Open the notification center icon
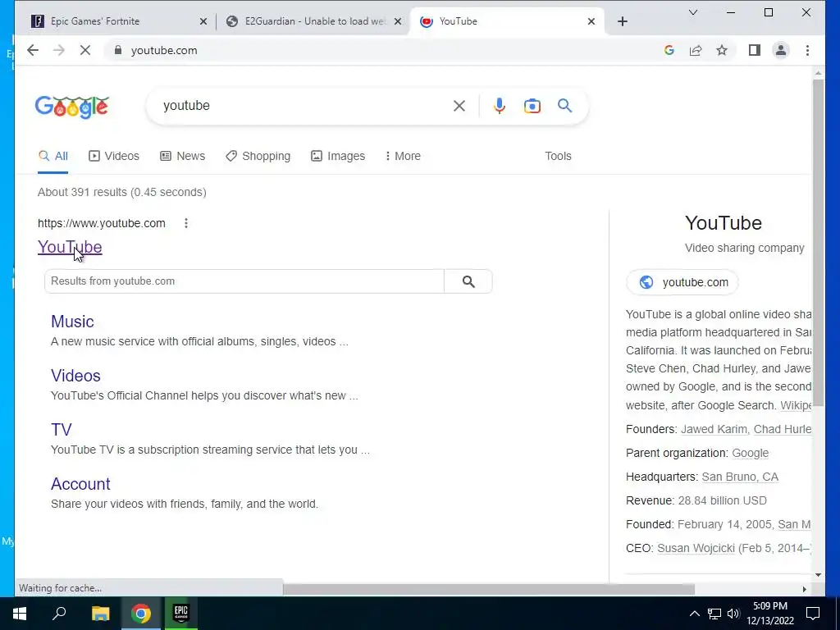 point(813,614)
